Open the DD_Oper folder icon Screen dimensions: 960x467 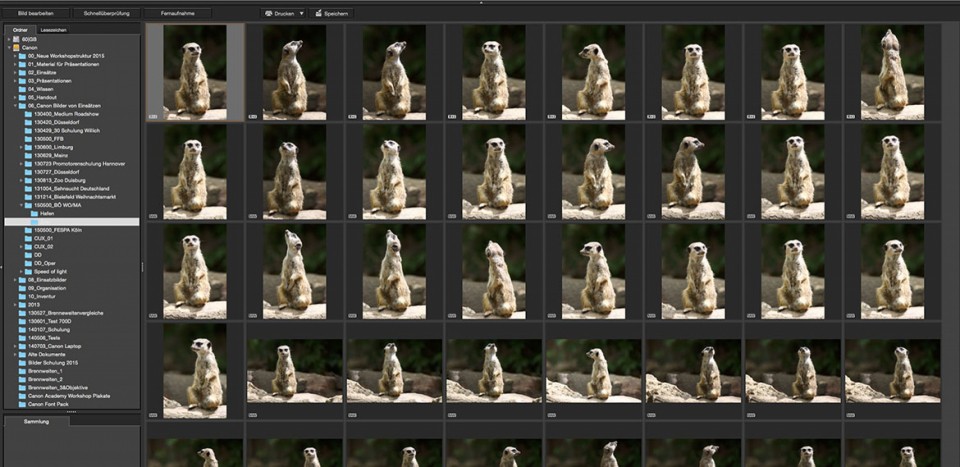click(28, 263)
